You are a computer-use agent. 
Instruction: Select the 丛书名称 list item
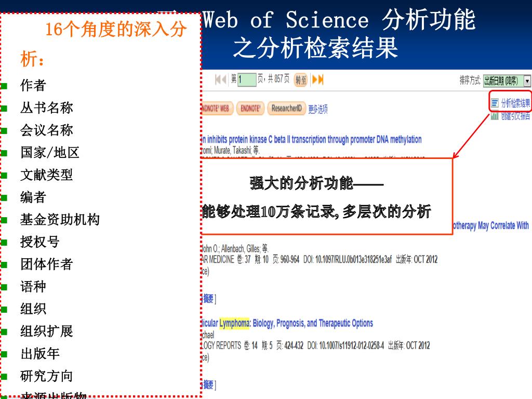coord(46,108)
